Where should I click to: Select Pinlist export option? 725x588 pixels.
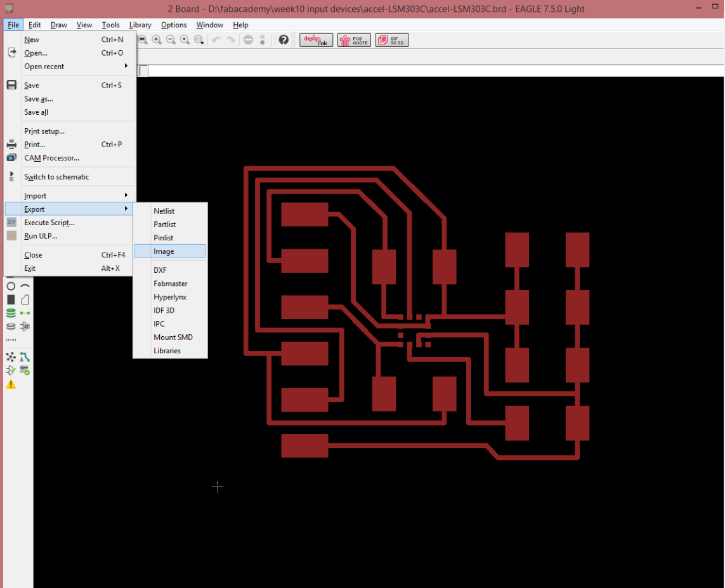[170, 238]
